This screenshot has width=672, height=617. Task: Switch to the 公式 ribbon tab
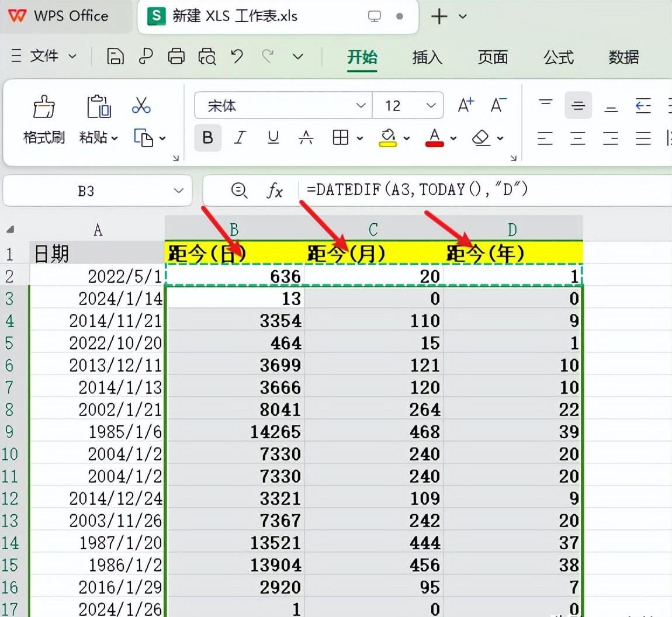click(559, 57)
